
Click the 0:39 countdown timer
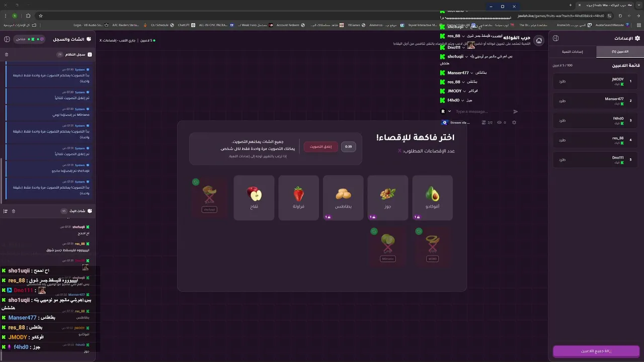(348, 147)
